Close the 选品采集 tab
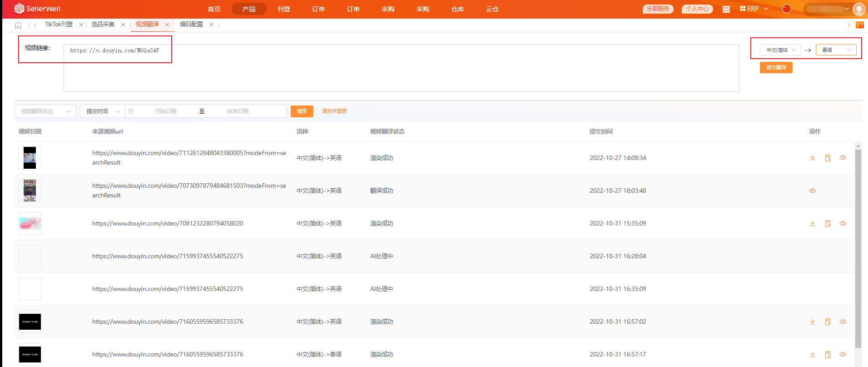The width and height of the screenshot is (868, 367). tap(123, 25)
